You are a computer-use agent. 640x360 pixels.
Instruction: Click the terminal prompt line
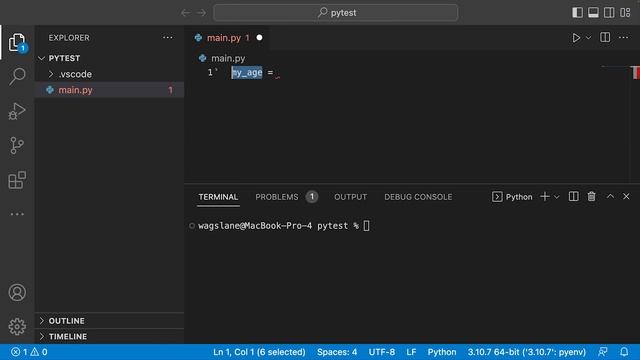[x=284, y=226]
